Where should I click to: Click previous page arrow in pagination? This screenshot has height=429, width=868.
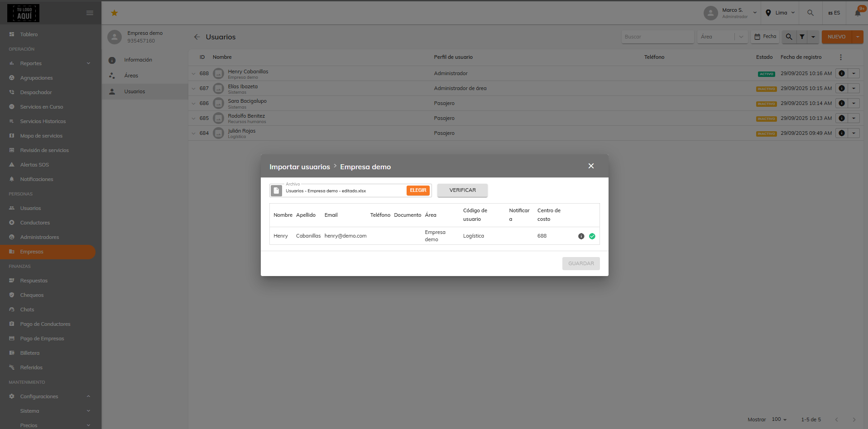tap(836, 419)
